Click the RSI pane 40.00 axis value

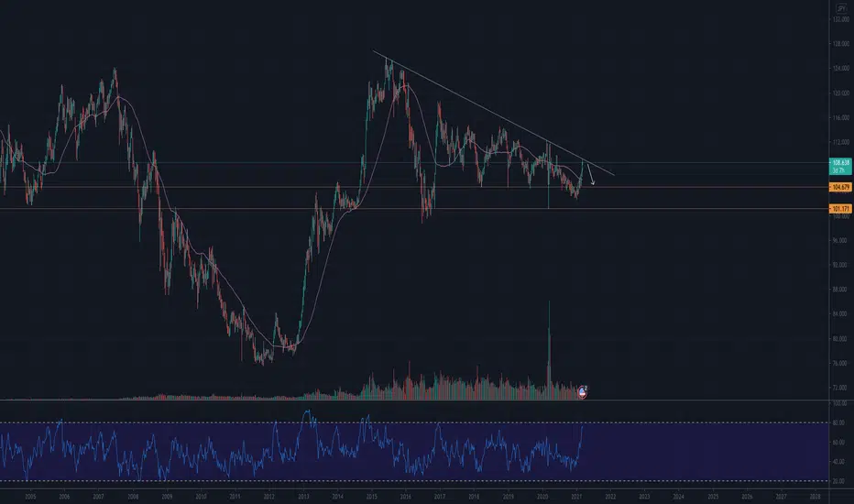839,462
